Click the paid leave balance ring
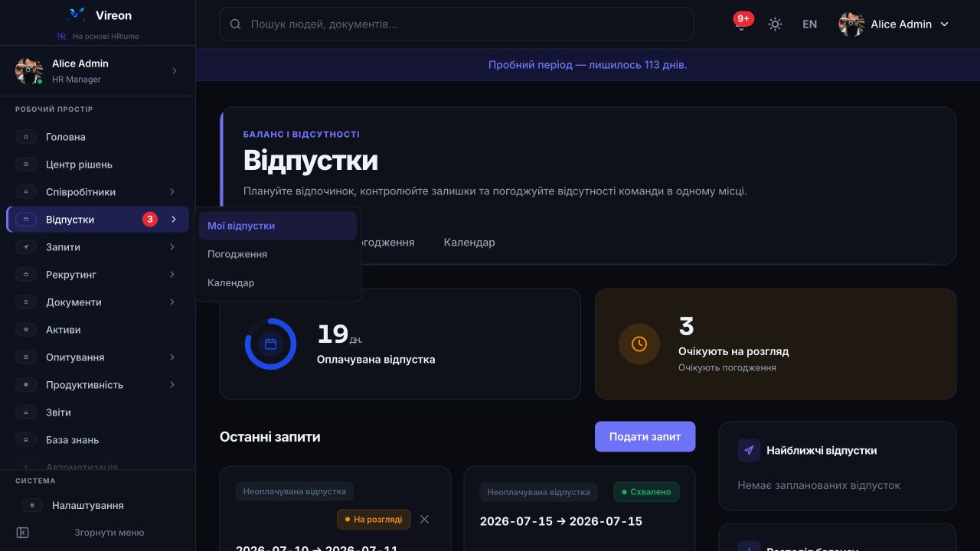Image resolution: width=980 pixels, height=551 pixels. [270, 344]
